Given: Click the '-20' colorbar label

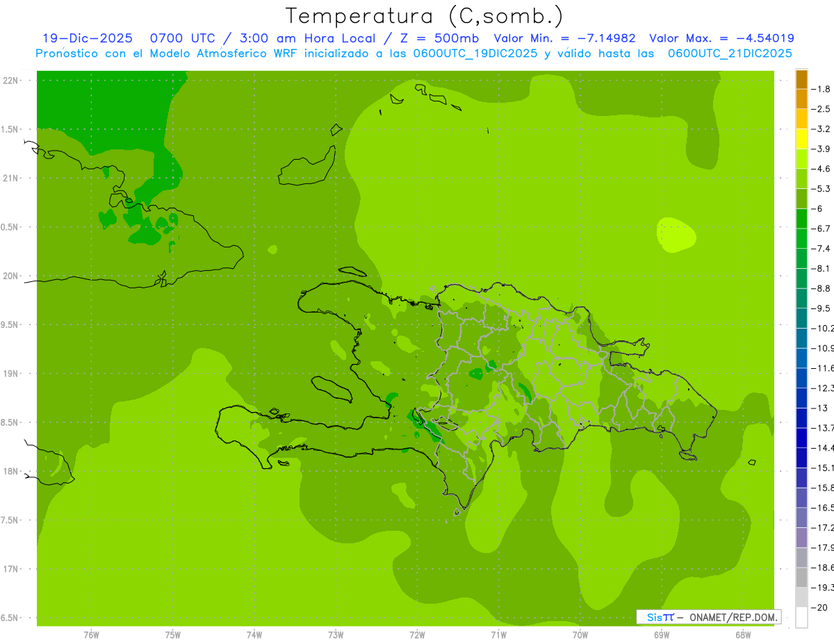Looking at the screenshot, I should tap(820, 608).
